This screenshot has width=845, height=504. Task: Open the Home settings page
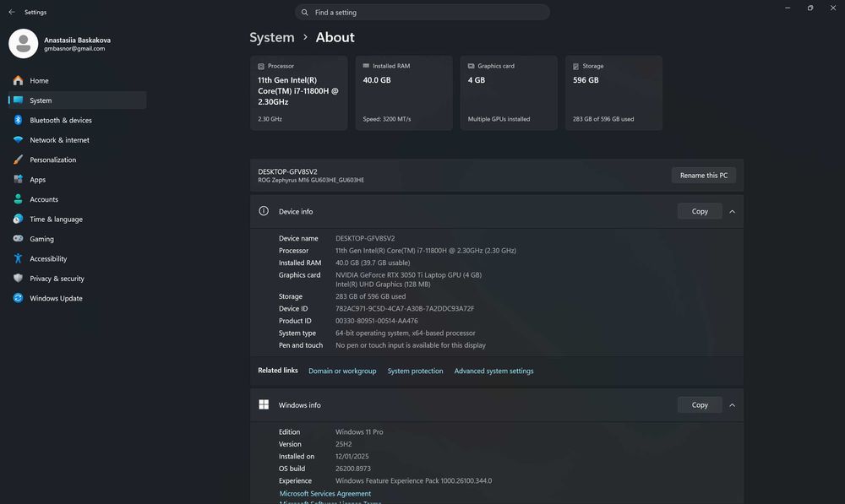click(77, 80)
